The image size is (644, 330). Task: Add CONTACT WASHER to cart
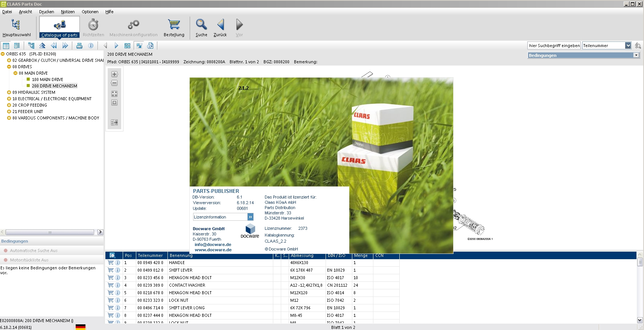pos(111,285)
